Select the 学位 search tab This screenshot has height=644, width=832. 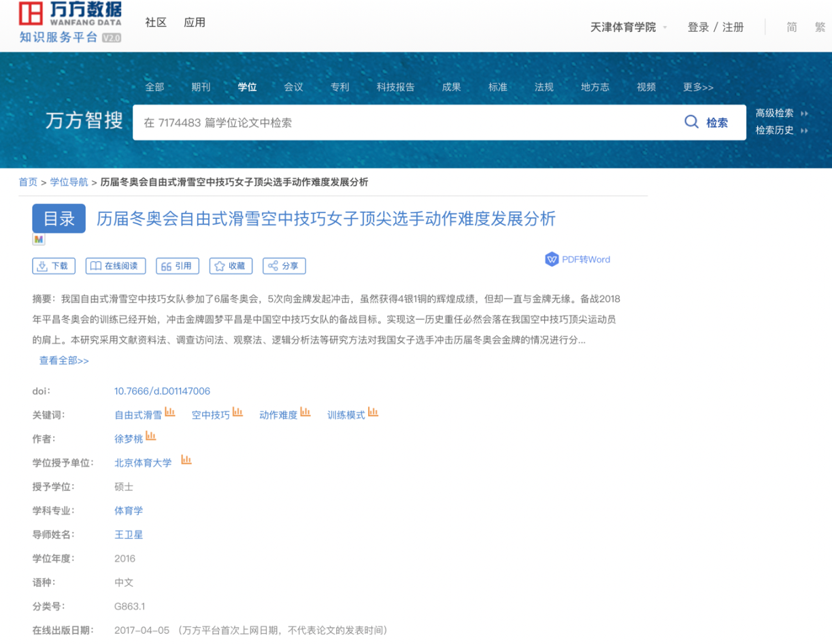(x=247, y=87)
